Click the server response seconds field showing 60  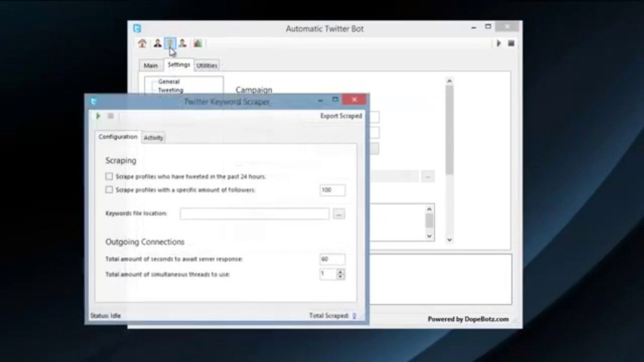tap(333, 259)
